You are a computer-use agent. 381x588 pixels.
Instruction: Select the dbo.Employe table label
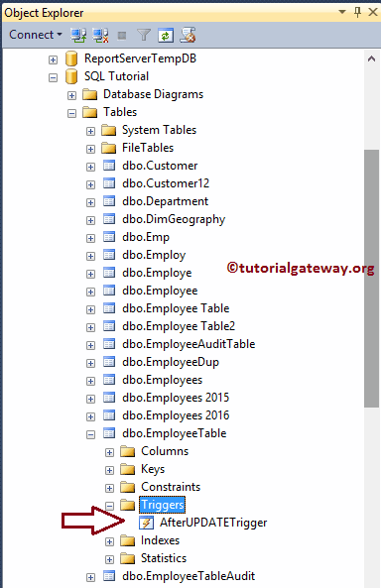tap(157, 273)
